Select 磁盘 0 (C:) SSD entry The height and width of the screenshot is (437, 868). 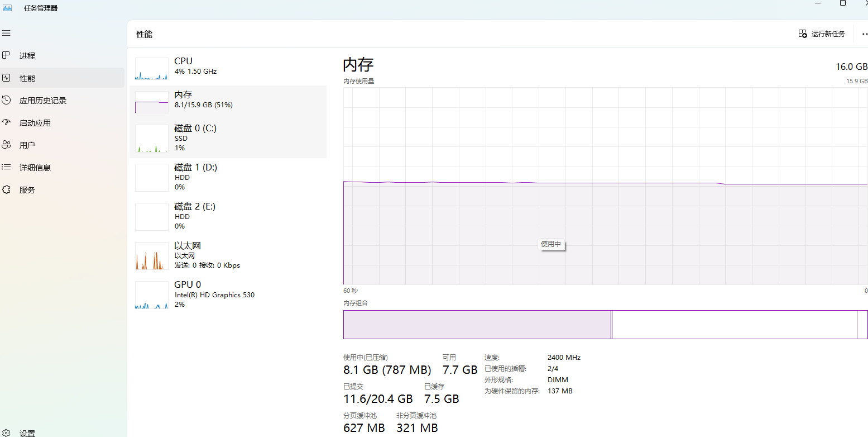228,138
